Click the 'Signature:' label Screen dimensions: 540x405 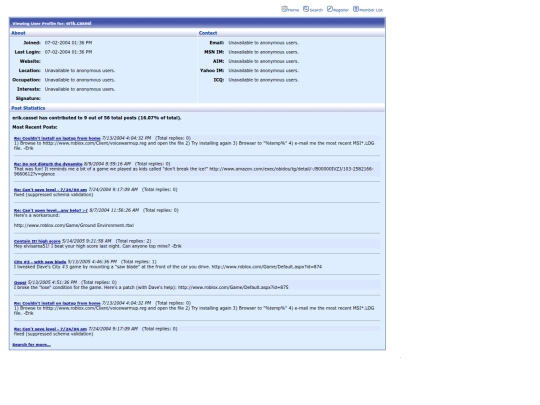tap(28, 98)
